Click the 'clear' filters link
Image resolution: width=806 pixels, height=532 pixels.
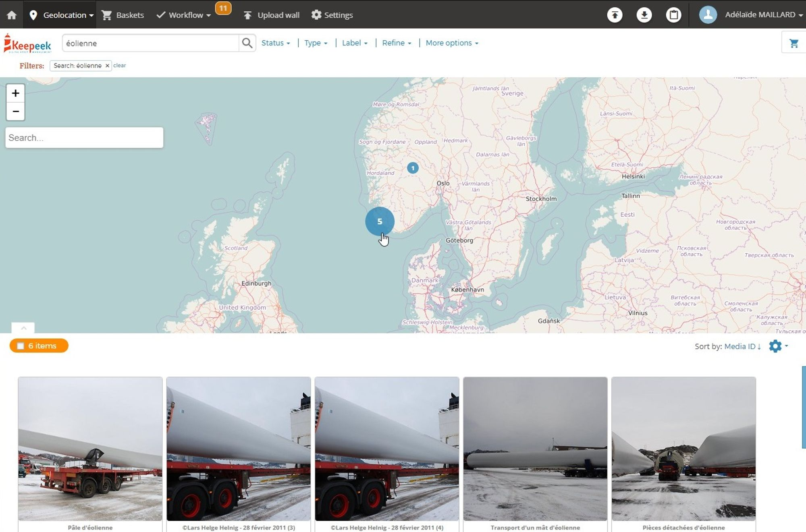(119, 65)
